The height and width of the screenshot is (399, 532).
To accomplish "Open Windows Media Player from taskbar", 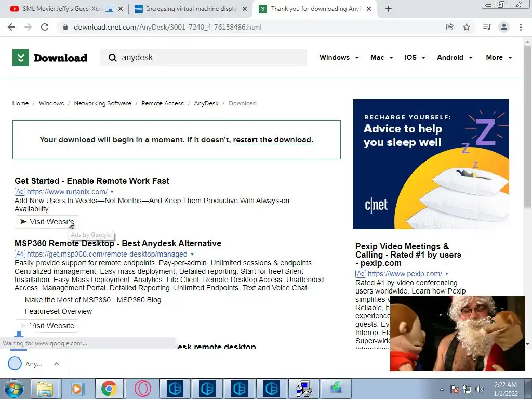I will pyautogui.click(x=77, y=389).
